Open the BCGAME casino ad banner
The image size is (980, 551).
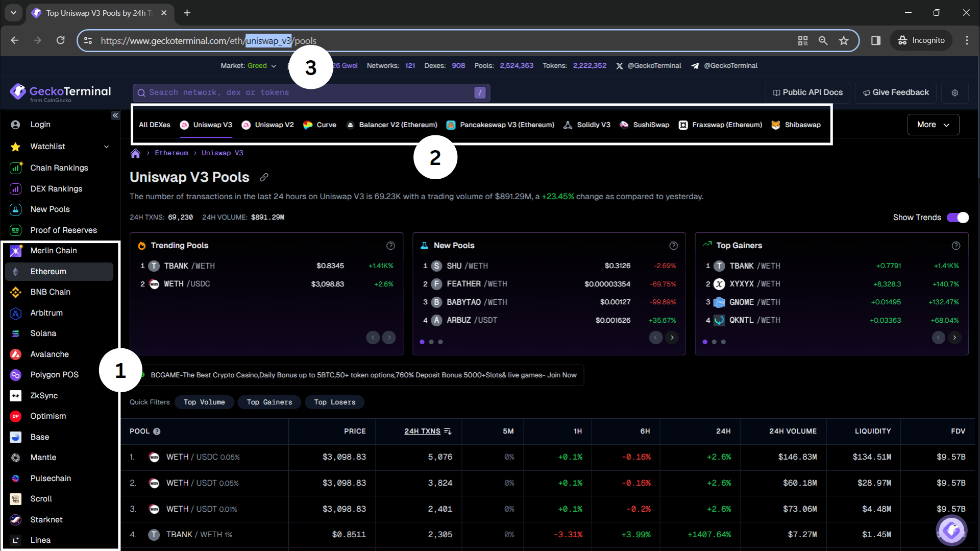click(358, 375)
